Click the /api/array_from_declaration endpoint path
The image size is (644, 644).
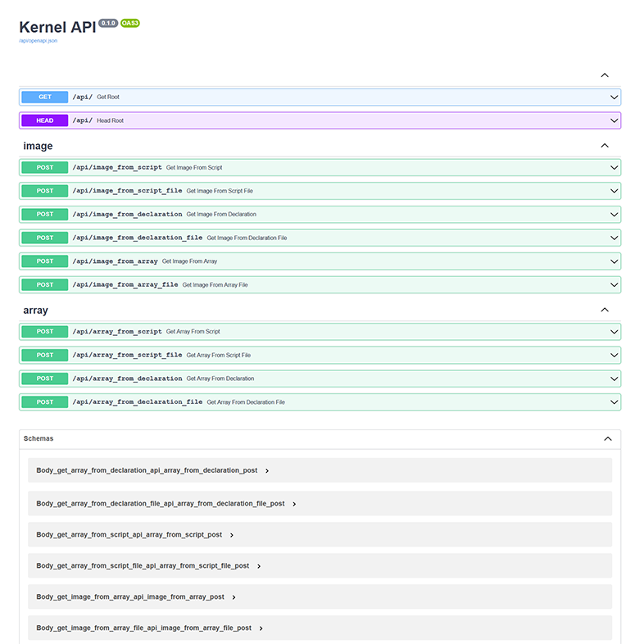[127, 379]
